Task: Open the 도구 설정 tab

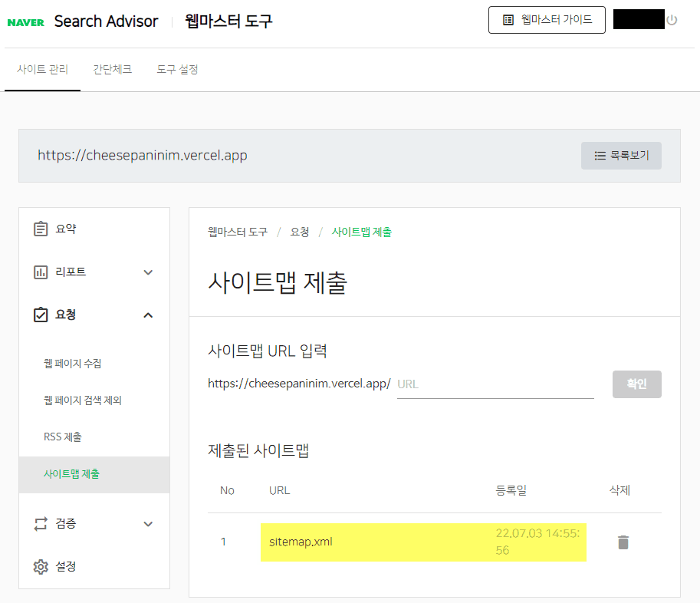Action: [x=177, y=68]
